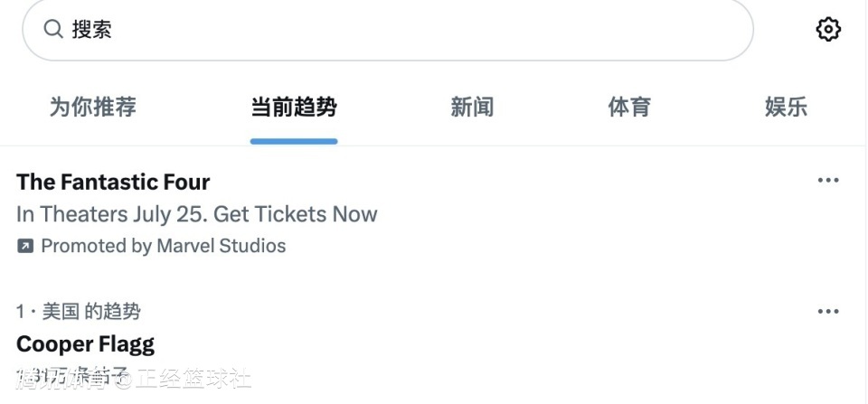This screenshot has height=404, width=868.
Task: Open more options for Cooper Flagg trend
Action: pos(828,311)
